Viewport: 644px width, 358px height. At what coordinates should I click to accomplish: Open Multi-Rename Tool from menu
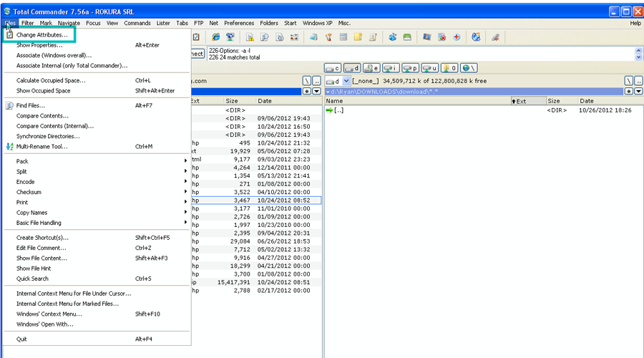[x=97, y=146]
